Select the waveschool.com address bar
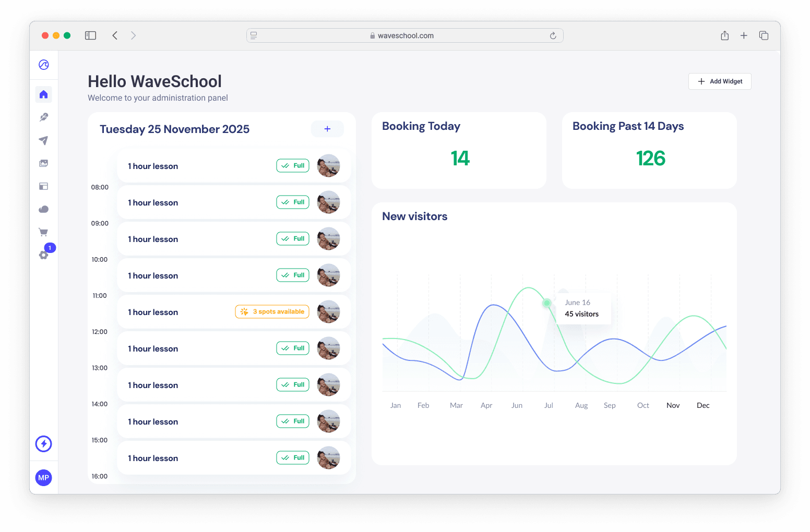Viewport: 810px width, 532px height. click(x=404, y=35)
